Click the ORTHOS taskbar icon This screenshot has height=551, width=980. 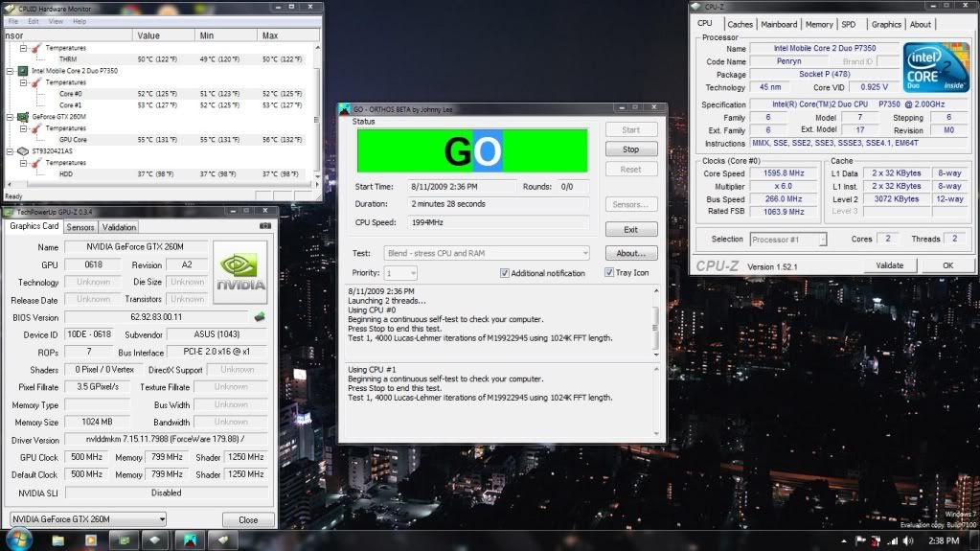[x=190, y=540]
